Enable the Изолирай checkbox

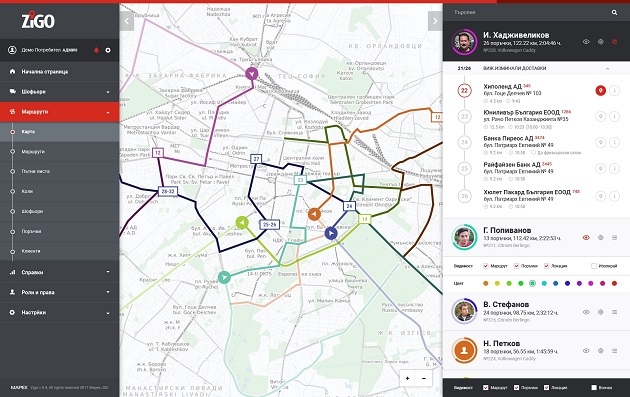pyautogui.click(x=594, y=266)
